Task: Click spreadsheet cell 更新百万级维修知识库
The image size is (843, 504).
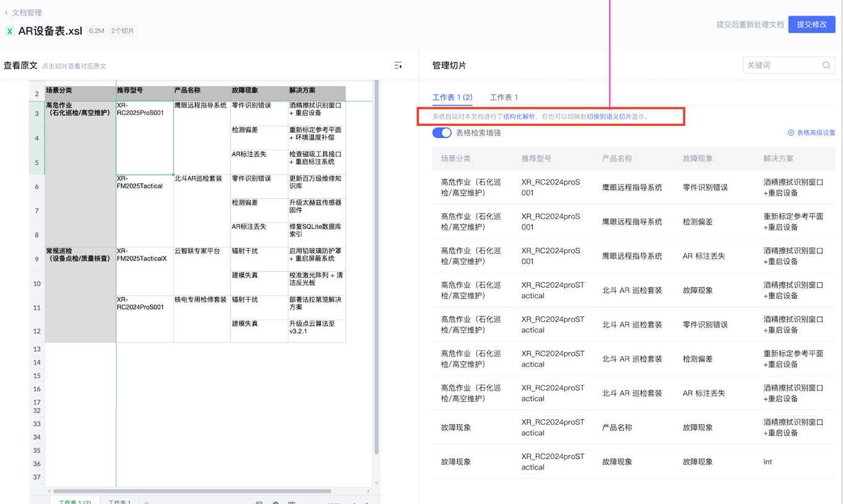Action: pos(317,186)
